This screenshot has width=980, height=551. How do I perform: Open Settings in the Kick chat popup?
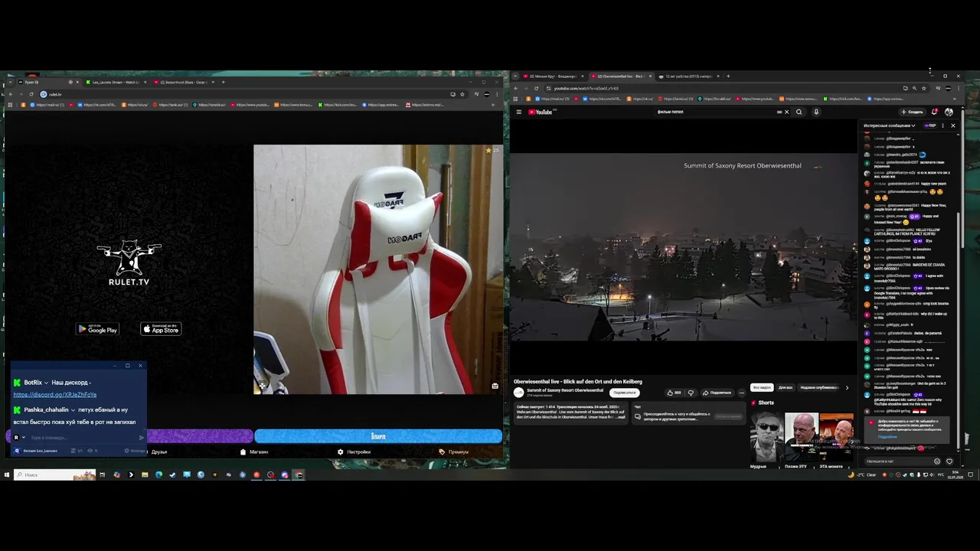click(x=136, y=451)
